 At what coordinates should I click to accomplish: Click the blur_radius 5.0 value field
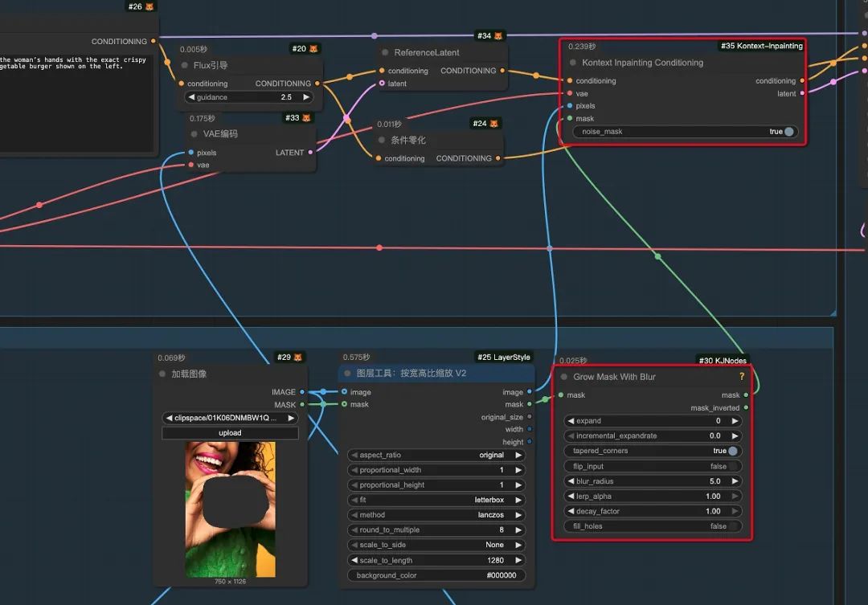tap(715, 481)
